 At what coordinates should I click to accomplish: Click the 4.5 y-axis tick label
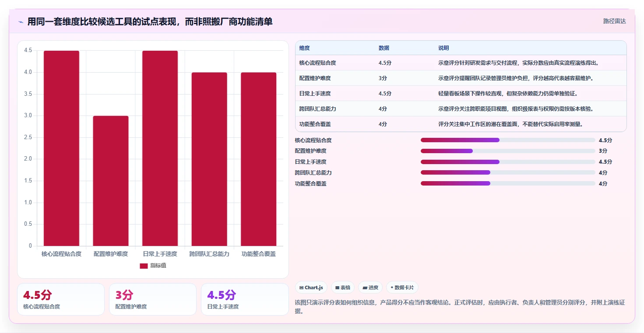(28, 50)
